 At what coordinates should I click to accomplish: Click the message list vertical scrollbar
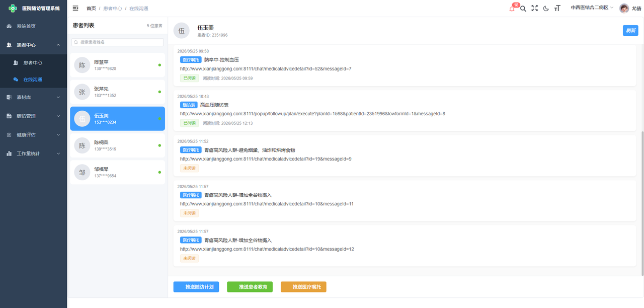point(641,203)
